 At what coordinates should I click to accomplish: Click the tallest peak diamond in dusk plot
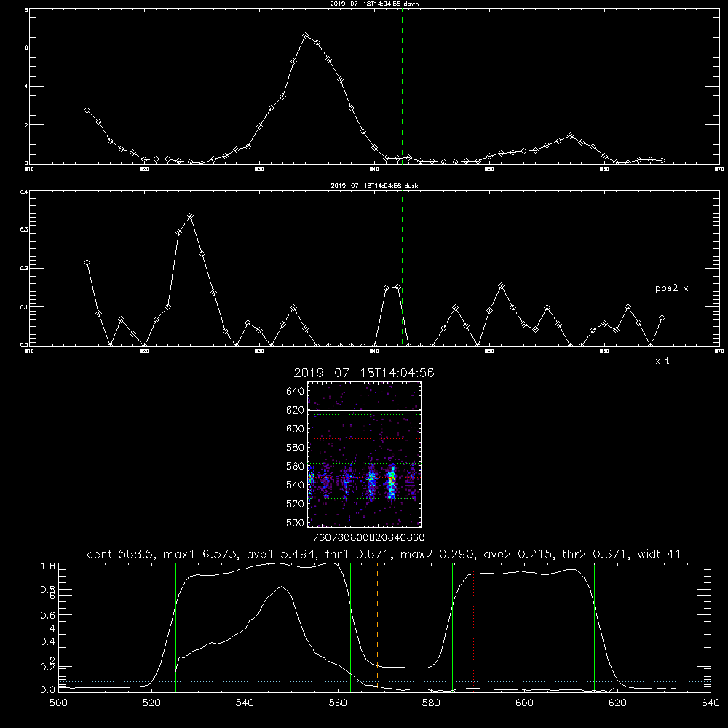190,216
